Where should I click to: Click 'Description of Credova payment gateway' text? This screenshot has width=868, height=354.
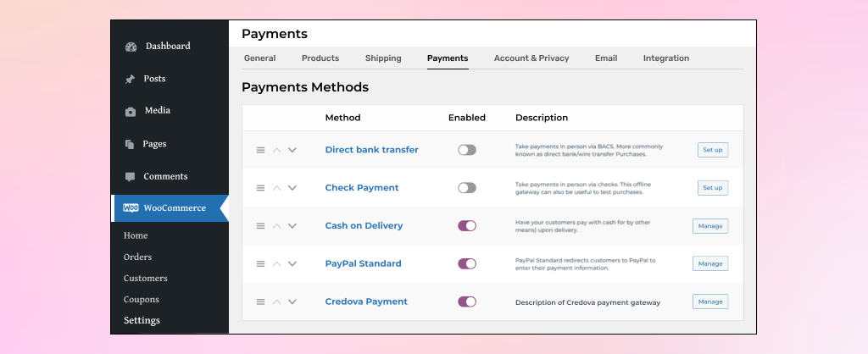click(x=587, y=302)
